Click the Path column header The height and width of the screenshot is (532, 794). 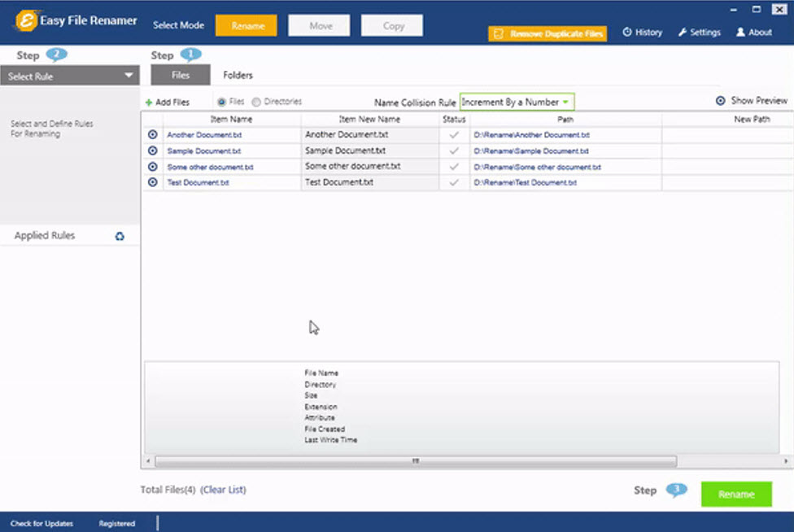click(x=565, y=119)
